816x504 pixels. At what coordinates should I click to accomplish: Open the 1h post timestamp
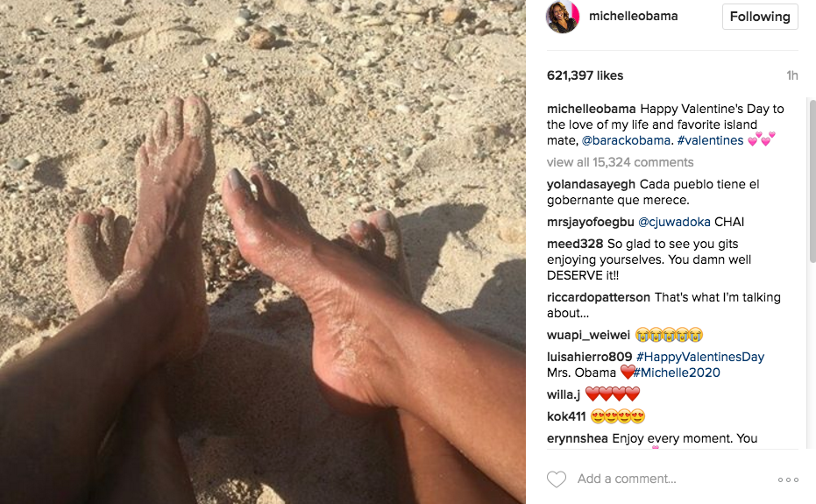click(x=792, y=76)
